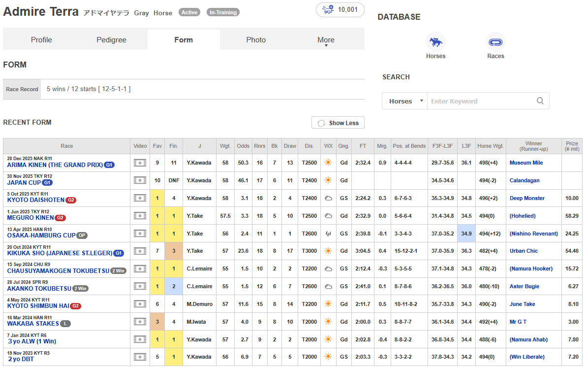Image resolution: width=588 pixels, height=369 pixels.
Task: Play video for Akanko Tokubetsu race
Action: tap(140, 286)
